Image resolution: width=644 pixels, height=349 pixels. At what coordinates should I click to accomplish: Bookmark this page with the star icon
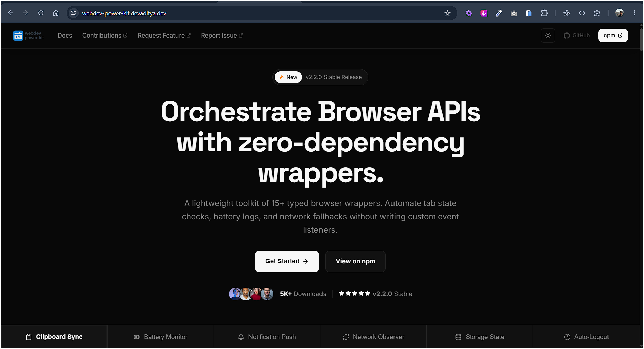coord(447,13)
